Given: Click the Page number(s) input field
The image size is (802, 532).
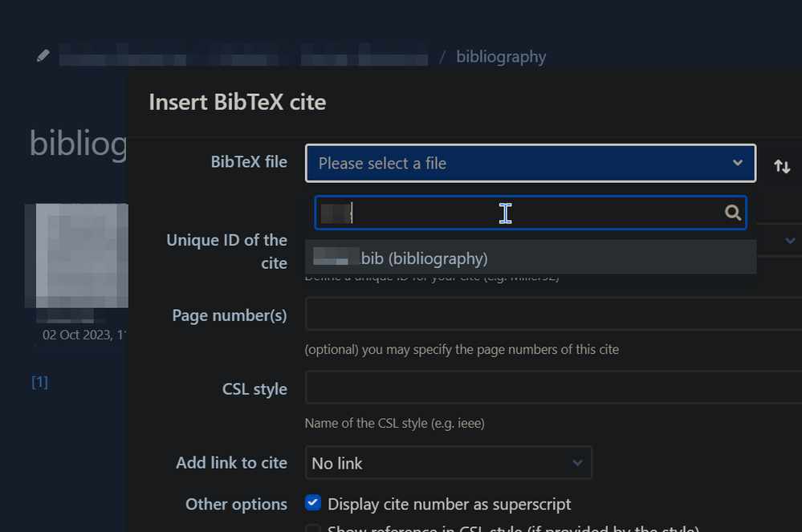Looking at the screenshot, I should tap(553, 314).
